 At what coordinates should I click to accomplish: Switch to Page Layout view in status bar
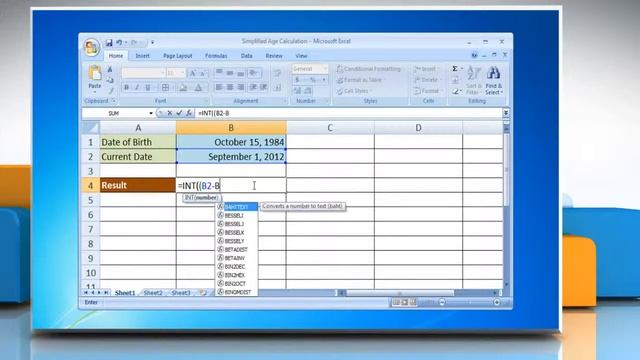point(404,302)
